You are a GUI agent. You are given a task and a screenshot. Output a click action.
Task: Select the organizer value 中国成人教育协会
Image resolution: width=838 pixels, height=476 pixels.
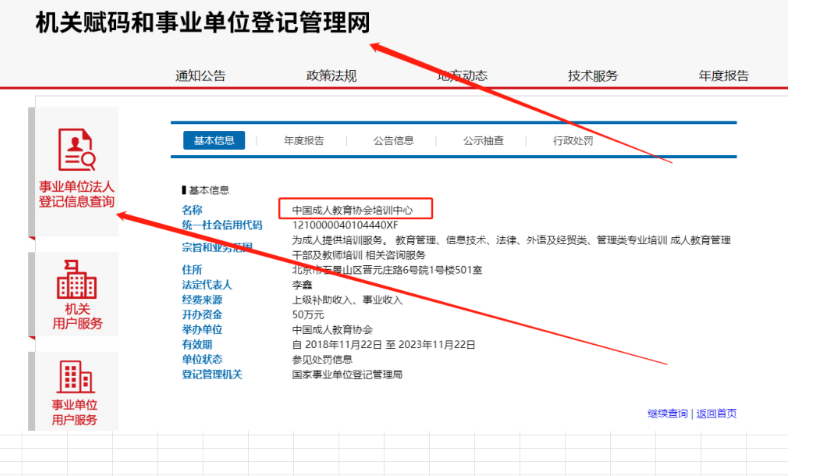pos(332,330)
